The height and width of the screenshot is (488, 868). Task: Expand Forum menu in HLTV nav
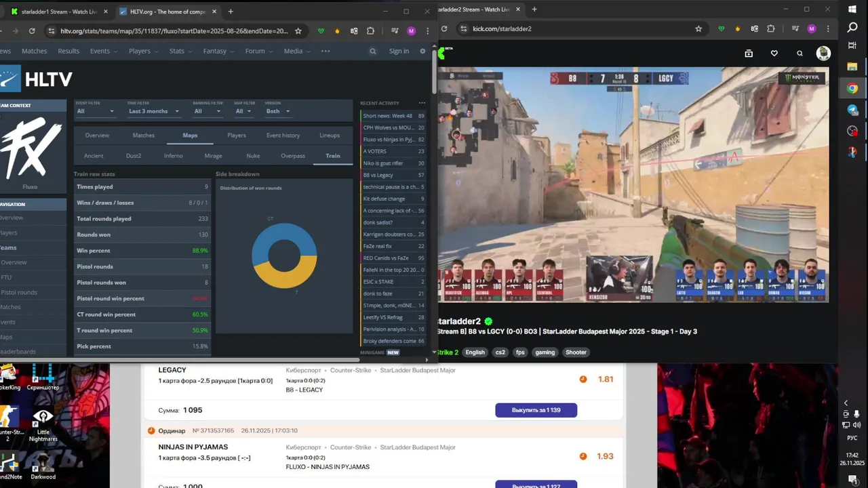(x=258, y=51)
